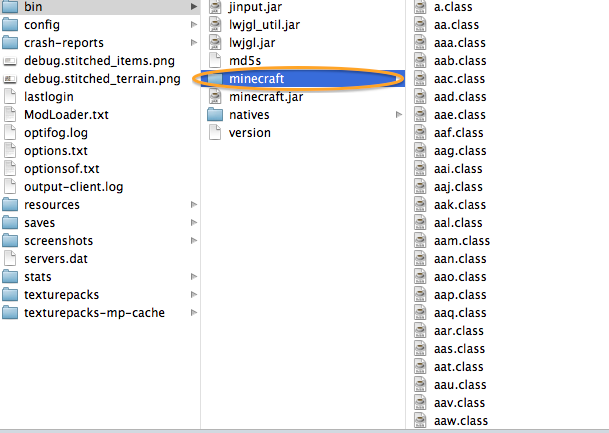Select aa.class file name
The image size is (609, 433).
(x=456, y=25)
